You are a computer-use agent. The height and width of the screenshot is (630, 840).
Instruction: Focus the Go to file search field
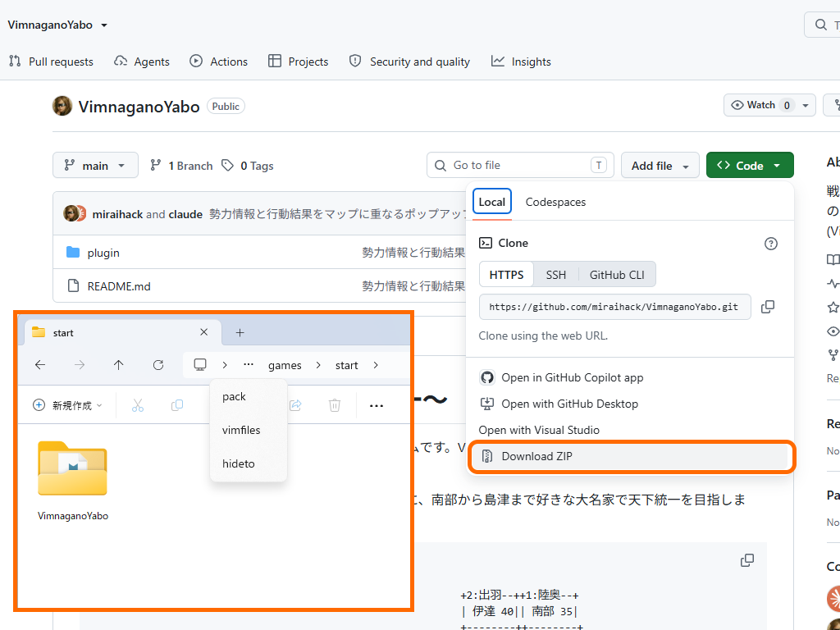(x=520, y=165)
